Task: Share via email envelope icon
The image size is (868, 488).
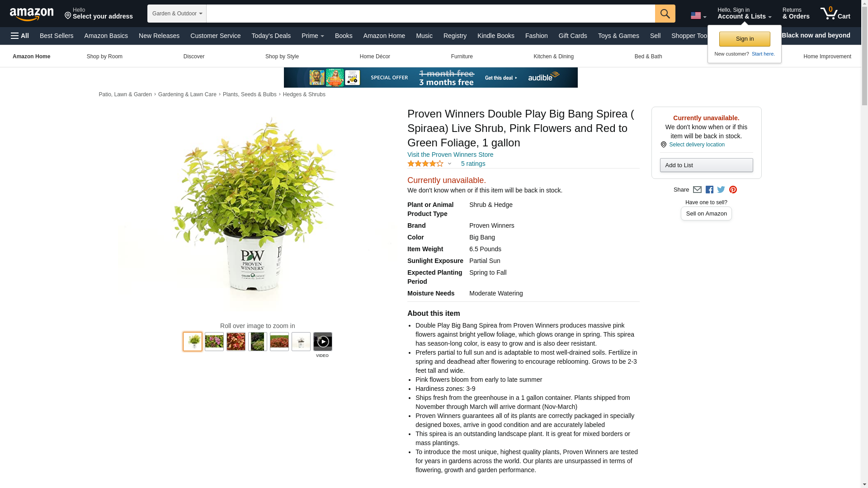Action: (697, 190)
